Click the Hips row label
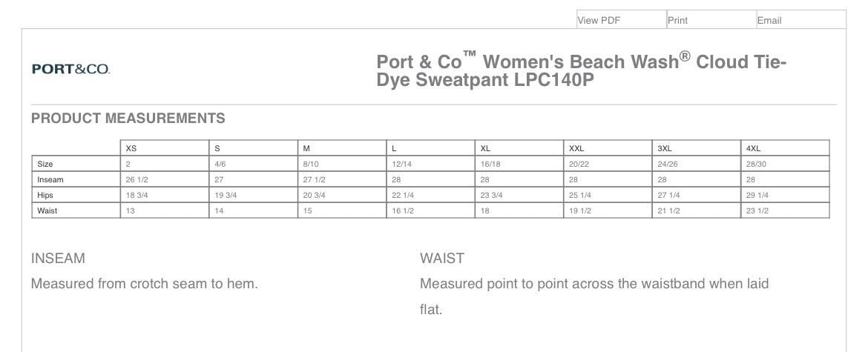868x352 pixels. click(45, 195)
